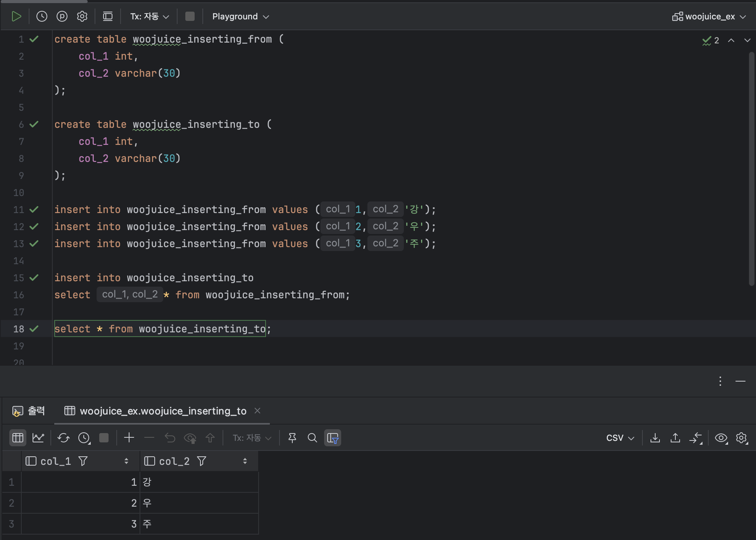Open the col_2 filter funnel
The height and width of the screenshot is (540, 756).
coord(202,461)
